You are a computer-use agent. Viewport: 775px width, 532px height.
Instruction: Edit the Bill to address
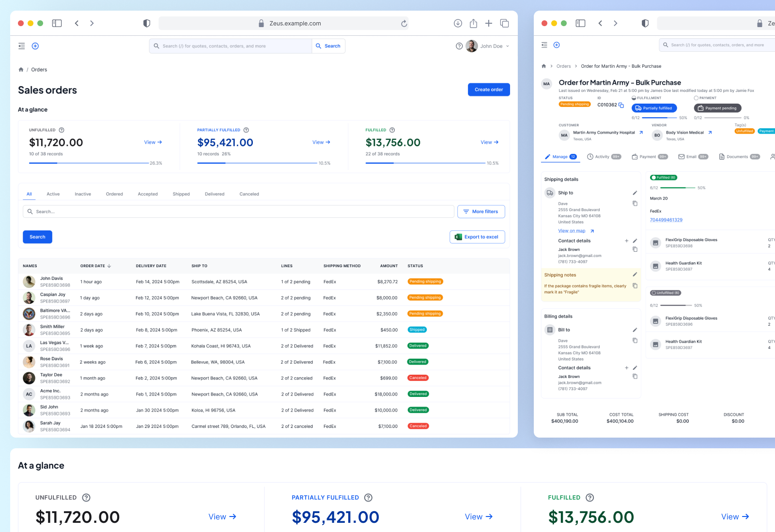click(x=635, y=329)
